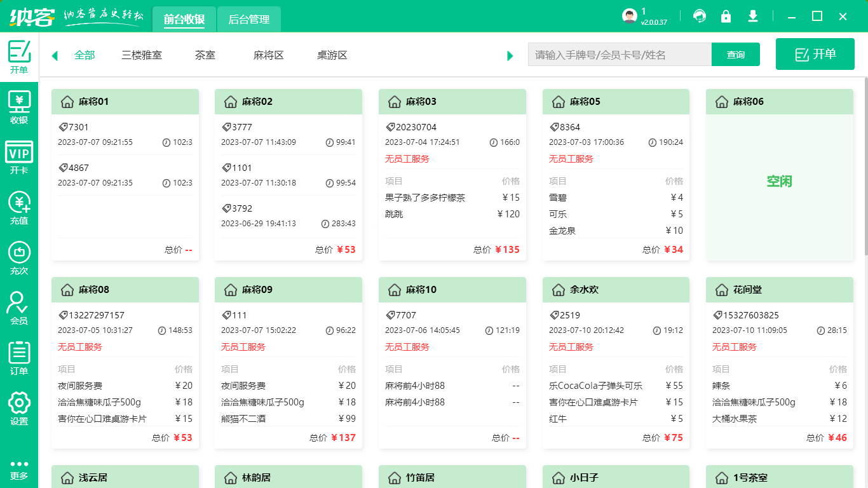The image size is (868, 488).
Task: Expand more room categories with the right arrow
Action: (x=510, y=55)
